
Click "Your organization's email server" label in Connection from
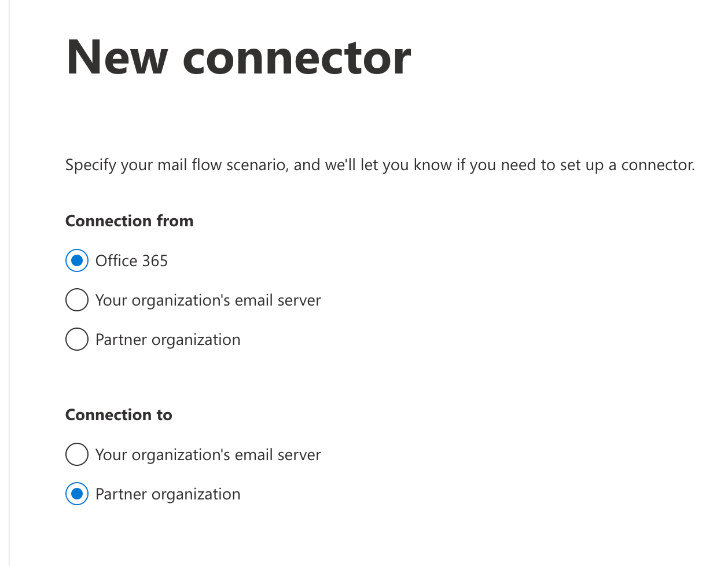208,300
